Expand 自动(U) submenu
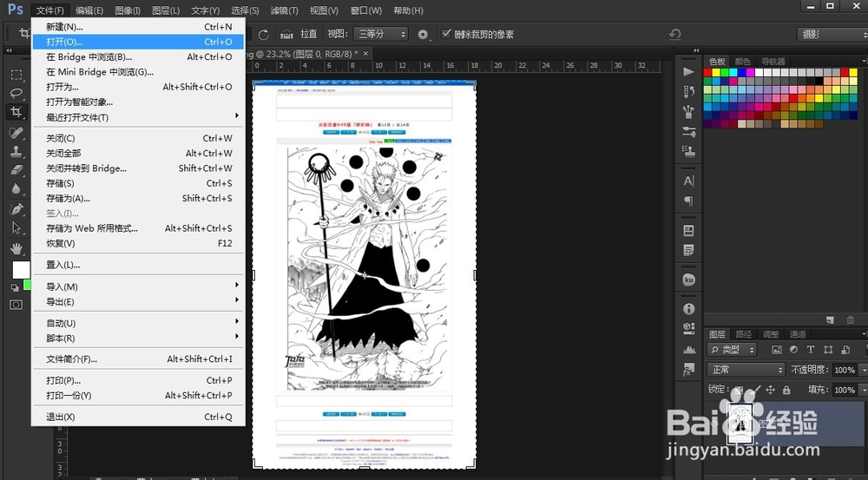Screen dimensions: 868x480 pyautogui.click(x=138, y=323)
